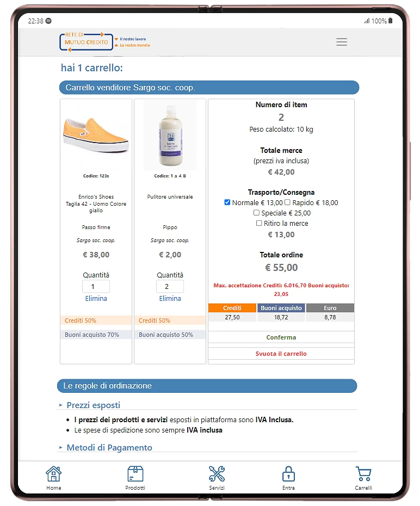Click Pippo brand text
This screenshot has height=506, width=420.
[170, 227]
